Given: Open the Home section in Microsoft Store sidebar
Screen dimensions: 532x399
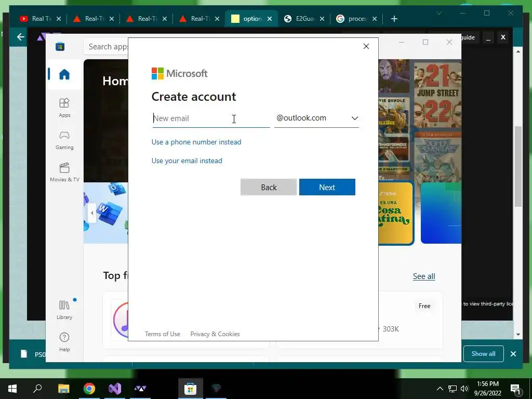Looking at the screenshot, I should coord(64,74).
